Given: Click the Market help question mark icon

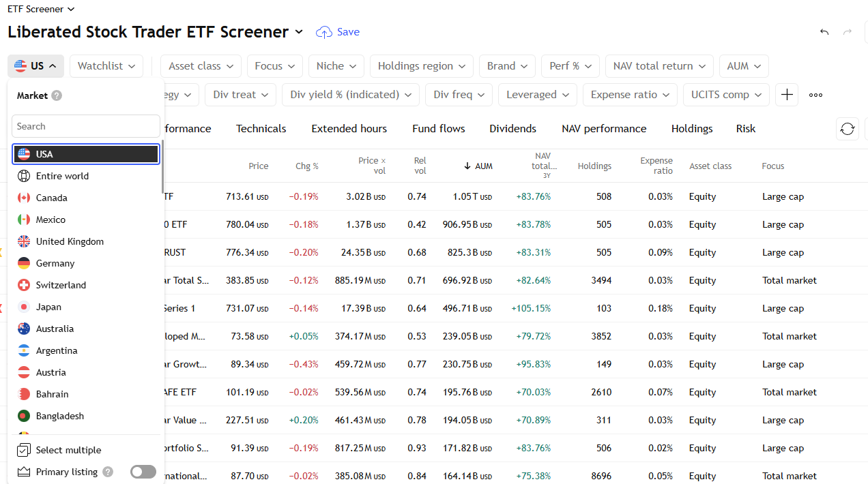Looking at the screenshot, I should pos(57,95).
